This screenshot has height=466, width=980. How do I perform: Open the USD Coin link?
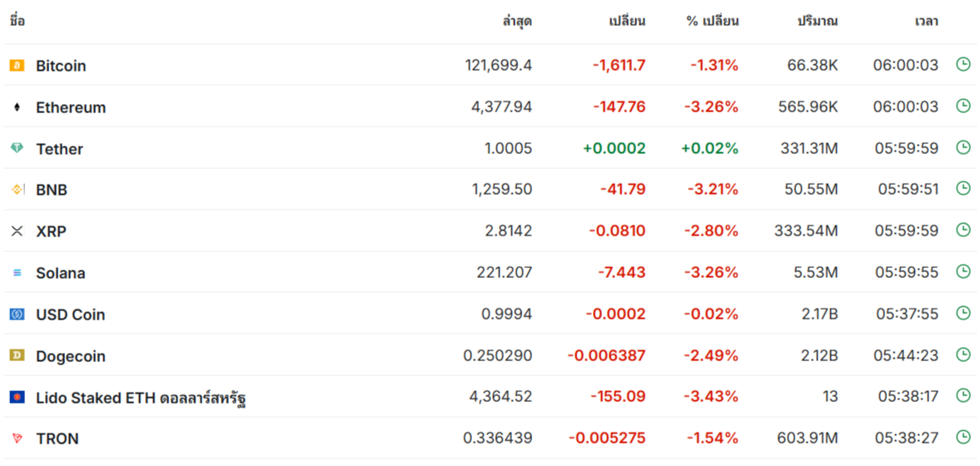point(70,315)
